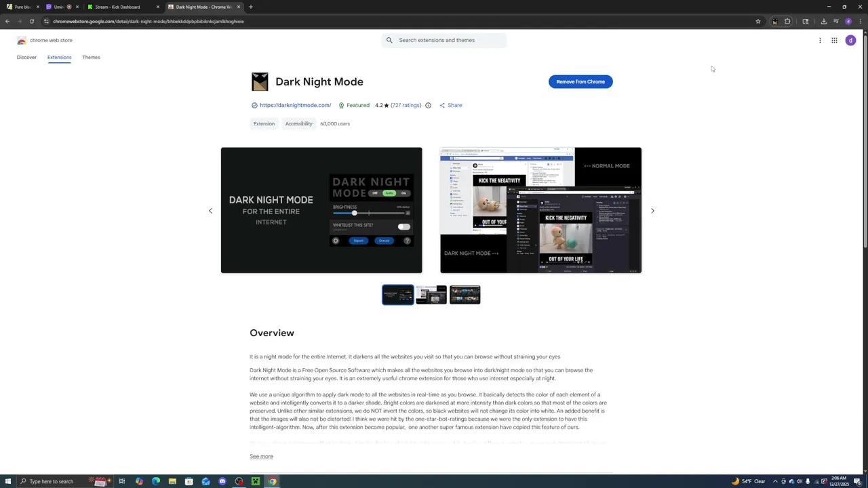
Task: Select the first carousel thumbnail
Action: coord(397,295)
